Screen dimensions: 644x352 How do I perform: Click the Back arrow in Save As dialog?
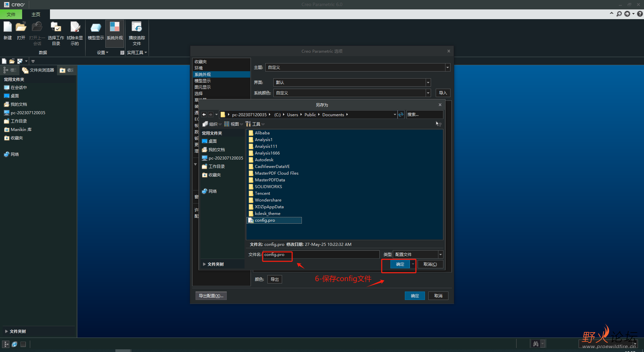click(x=204, y=115)
